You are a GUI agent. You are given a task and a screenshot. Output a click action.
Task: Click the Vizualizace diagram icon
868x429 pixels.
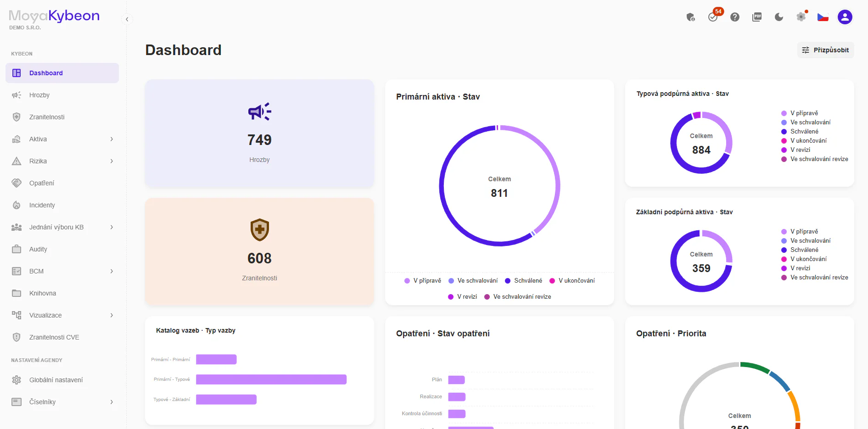(x=17, y=315)
